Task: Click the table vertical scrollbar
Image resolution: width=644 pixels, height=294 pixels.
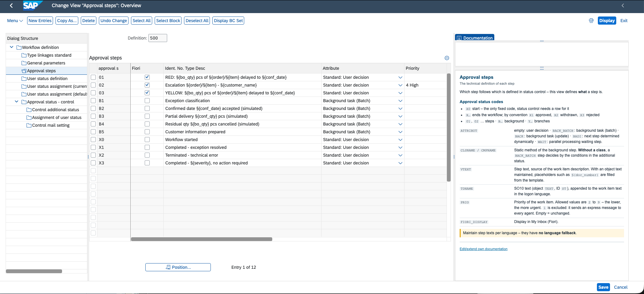Action: [x=449, y=127]
